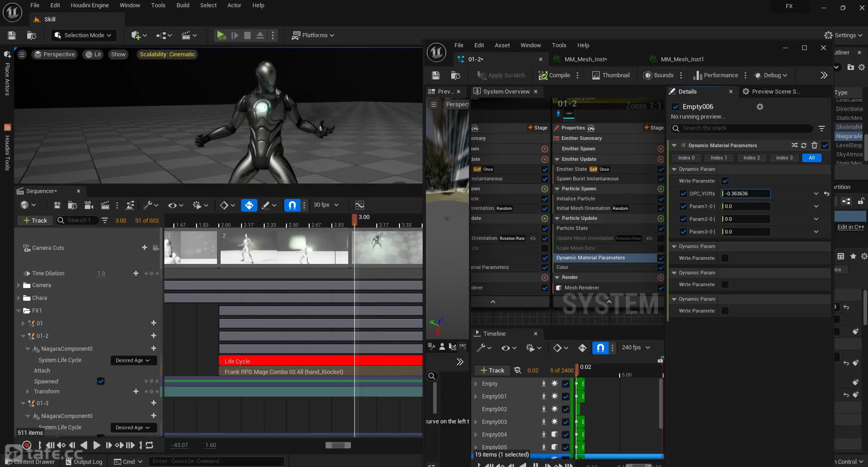Toggle the Param1-0 checkbox
868x467 pixels.
click(683, 206)
